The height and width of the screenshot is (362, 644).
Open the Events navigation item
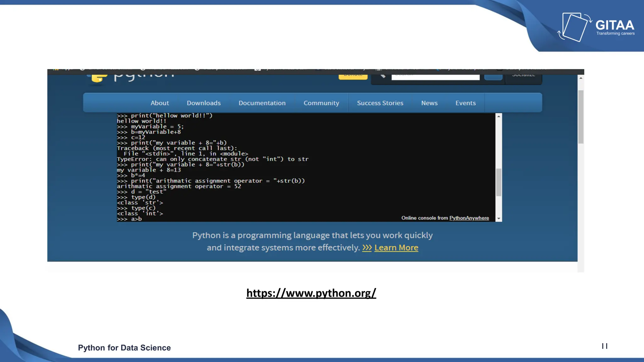coord(465,103)
